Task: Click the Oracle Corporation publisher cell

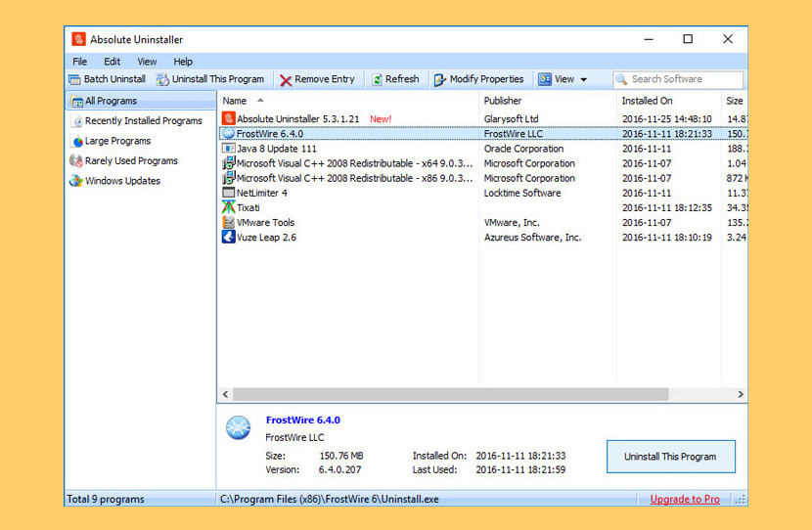Action: point(523,149)
